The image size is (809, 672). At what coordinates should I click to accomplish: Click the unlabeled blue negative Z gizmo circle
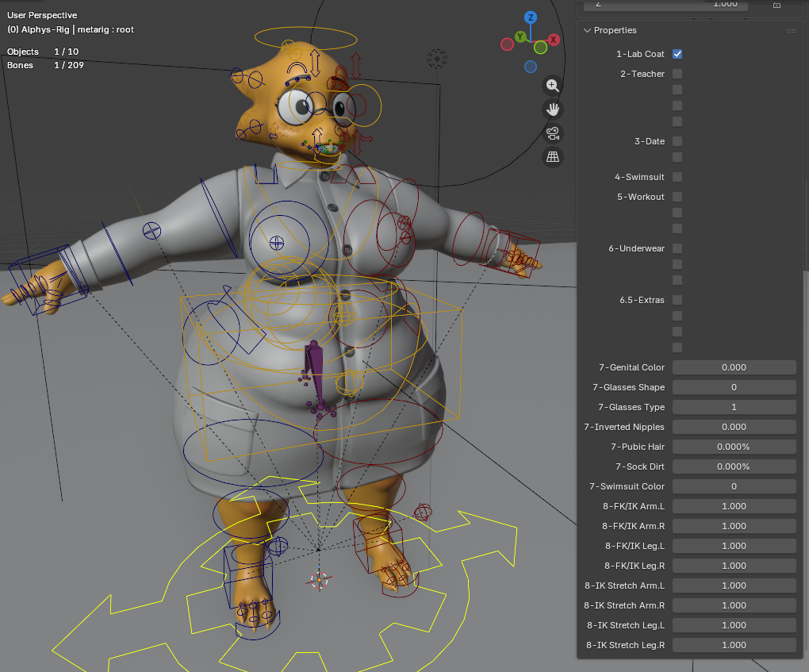coord(531,67)
